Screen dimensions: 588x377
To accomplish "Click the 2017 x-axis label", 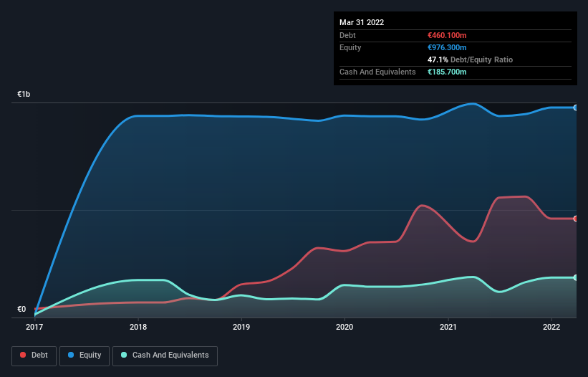I will (34, 327).
